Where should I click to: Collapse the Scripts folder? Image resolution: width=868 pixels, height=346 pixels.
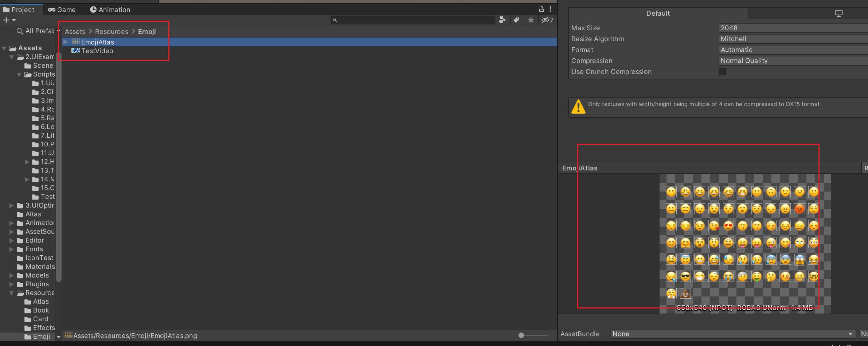coord(19,74)
